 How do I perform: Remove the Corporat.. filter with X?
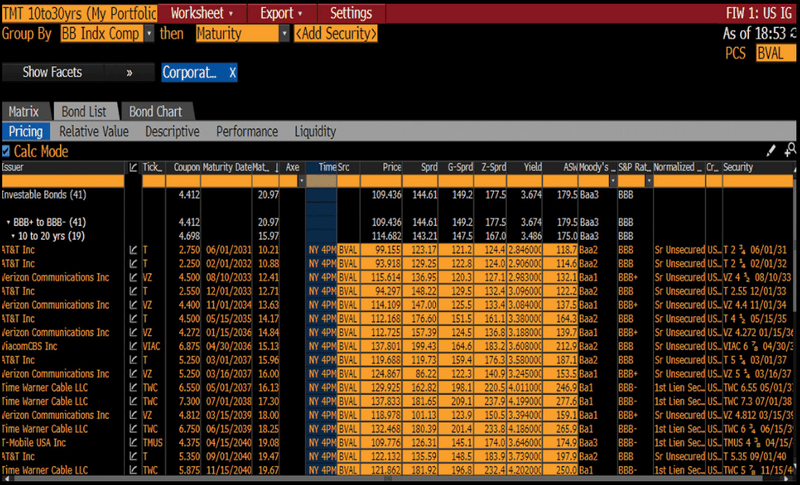point(232,73)
